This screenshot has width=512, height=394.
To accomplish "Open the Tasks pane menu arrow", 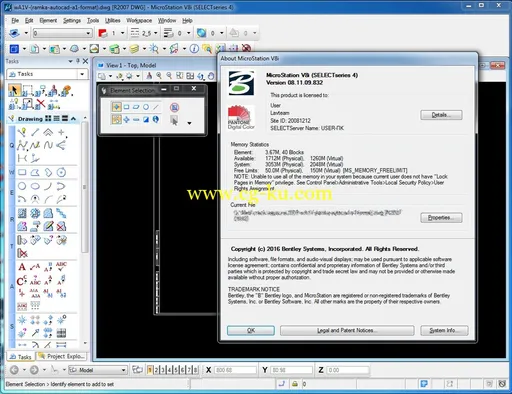I will pos(70,61).
